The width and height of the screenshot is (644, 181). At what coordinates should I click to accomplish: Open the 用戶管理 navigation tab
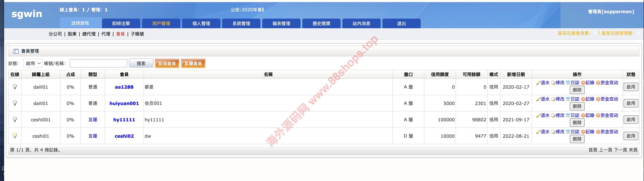(161, 24)
